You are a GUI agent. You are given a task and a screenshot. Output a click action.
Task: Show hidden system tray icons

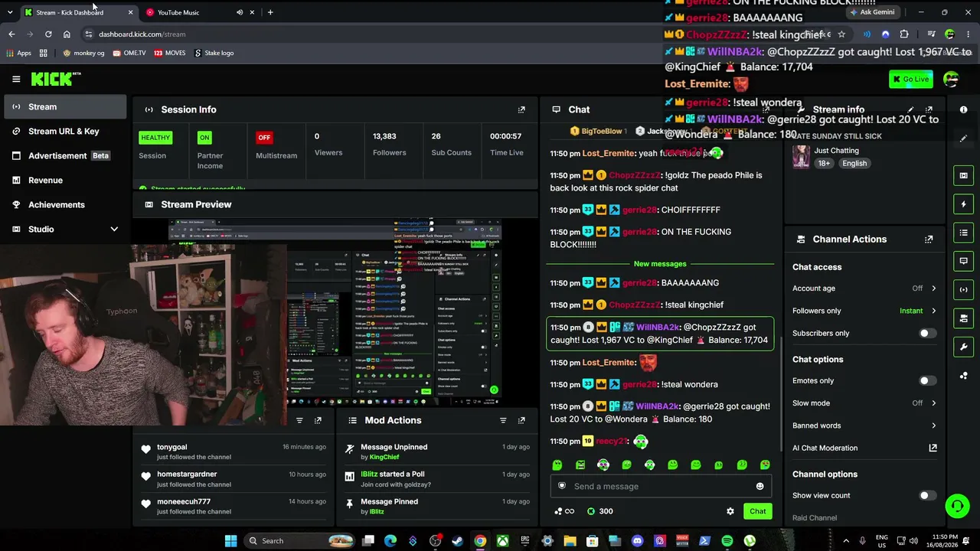pos(848,541)
